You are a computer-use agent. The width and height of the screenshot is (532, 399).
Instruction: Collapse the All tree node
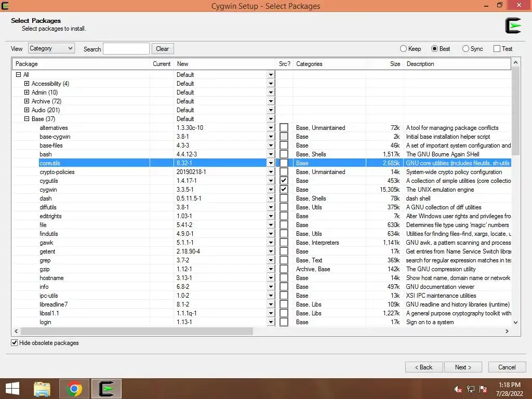coord(18,75)
